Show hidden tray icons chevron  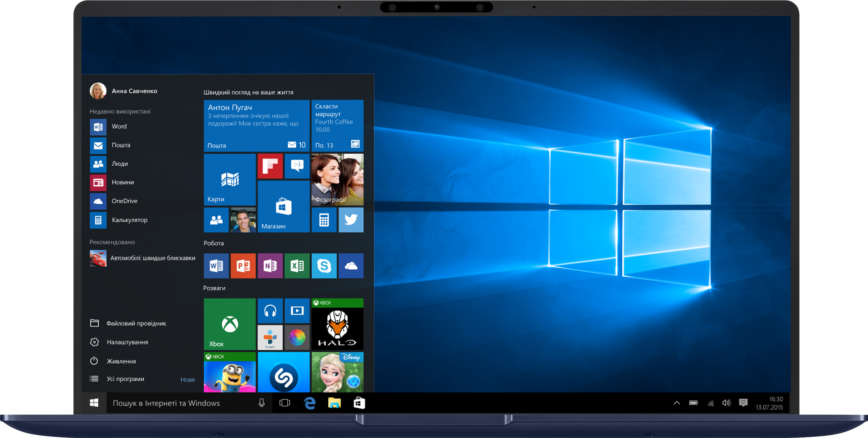[677, 403]
